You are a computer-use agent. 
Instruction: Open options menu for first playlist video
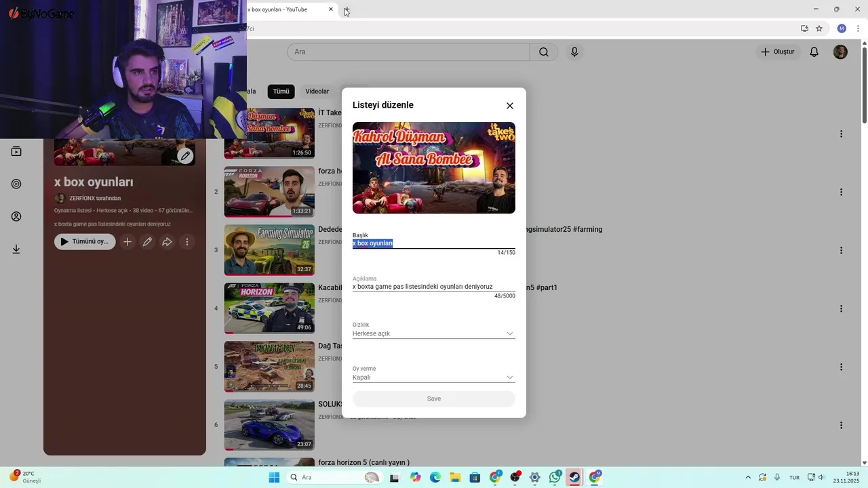[841, 134]
